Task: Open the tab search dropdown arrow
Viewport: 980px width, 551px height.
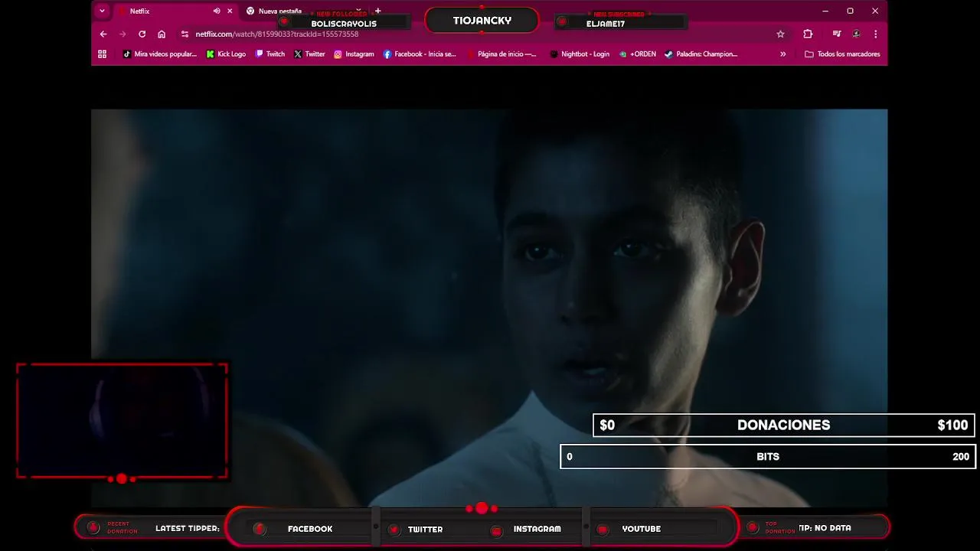Action: point(102,11)
